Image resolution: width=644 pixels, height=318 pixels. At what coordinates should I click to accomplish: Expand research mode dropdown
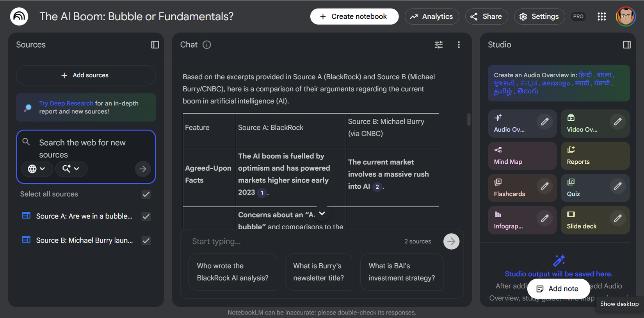71,169
